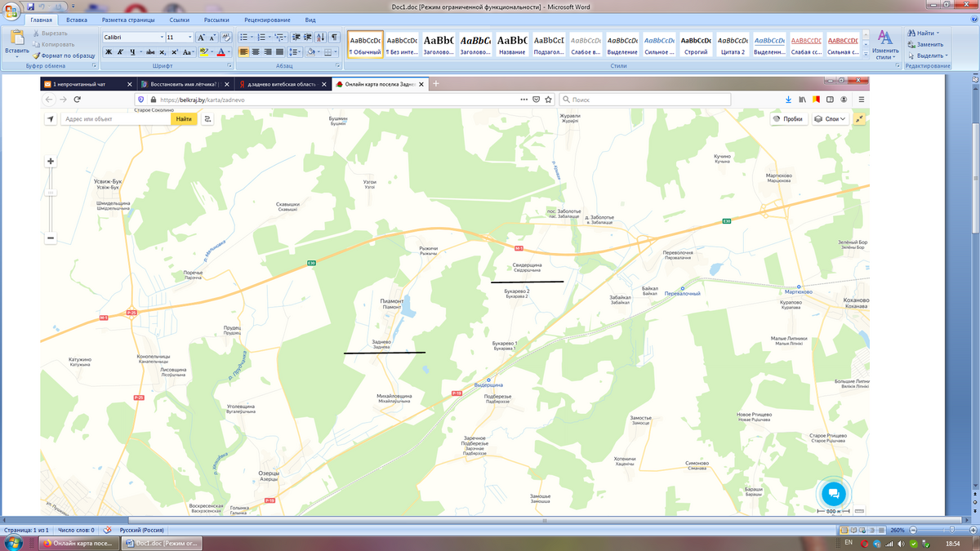
Task: Select the Рассылки tab
Action: (216, 19)
